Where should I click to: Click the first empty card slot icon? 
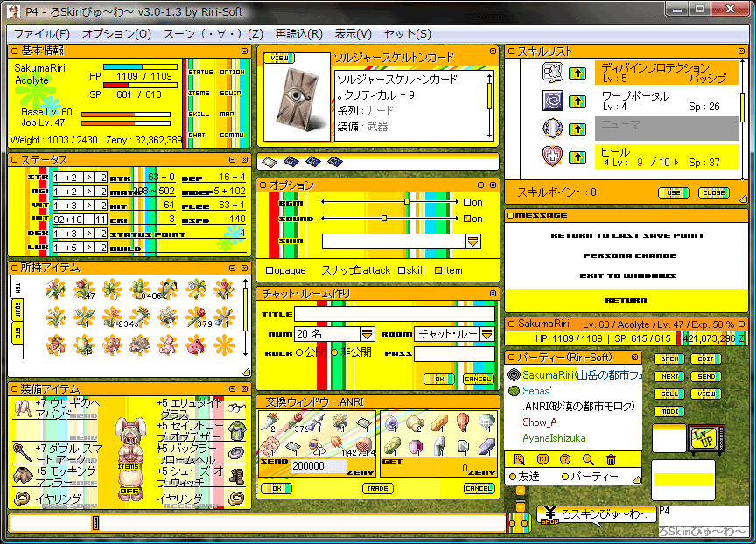pos(269,162)
